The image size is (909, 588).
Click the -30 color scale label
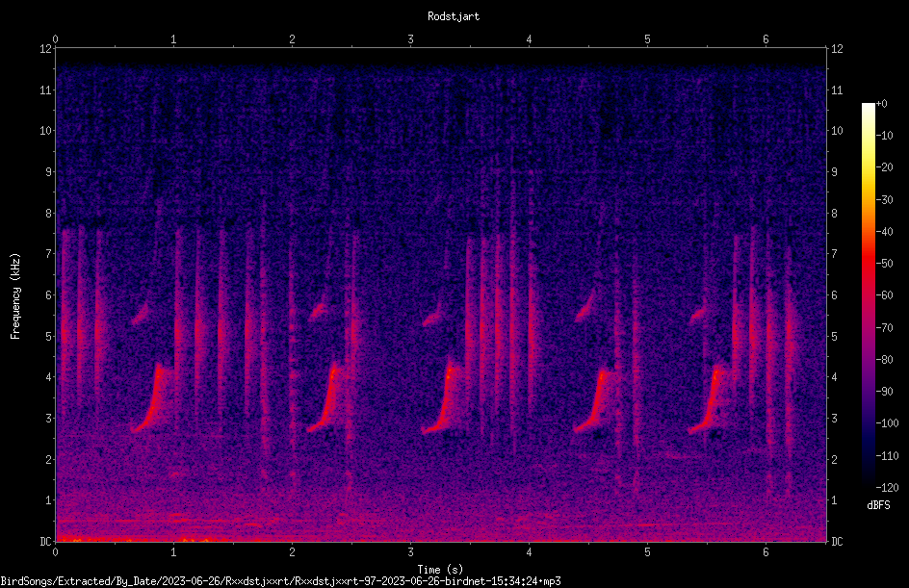885,200
